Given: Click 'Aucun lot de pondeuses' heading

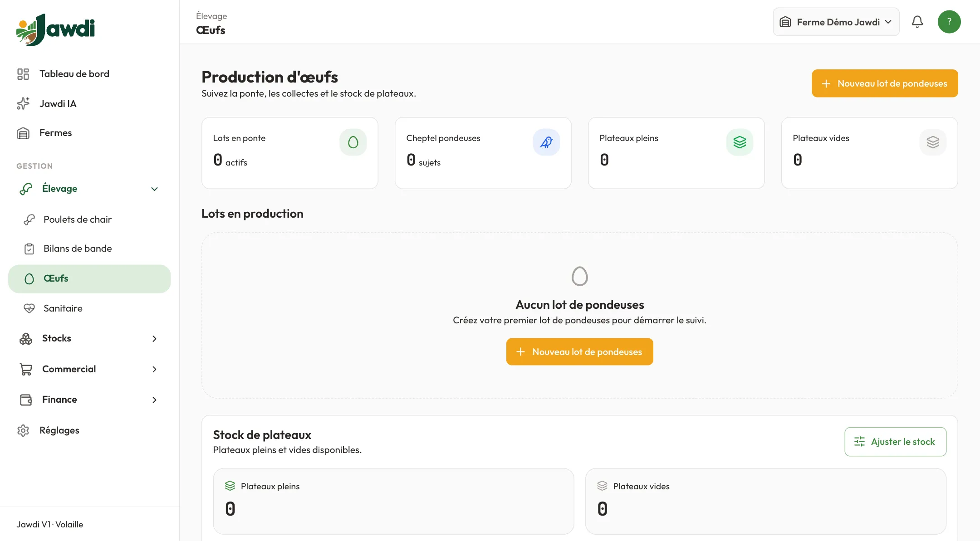Looking at the screenshot, I should 579,305.
